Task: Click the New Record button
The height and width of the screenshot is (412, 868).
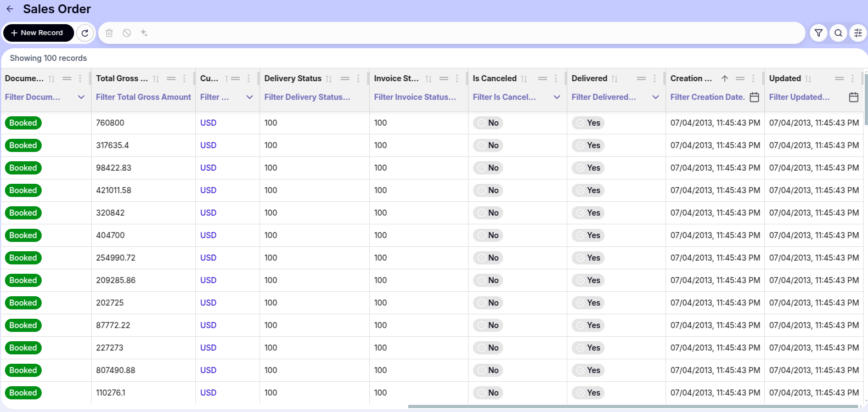Action: click(x=38, y=33)
